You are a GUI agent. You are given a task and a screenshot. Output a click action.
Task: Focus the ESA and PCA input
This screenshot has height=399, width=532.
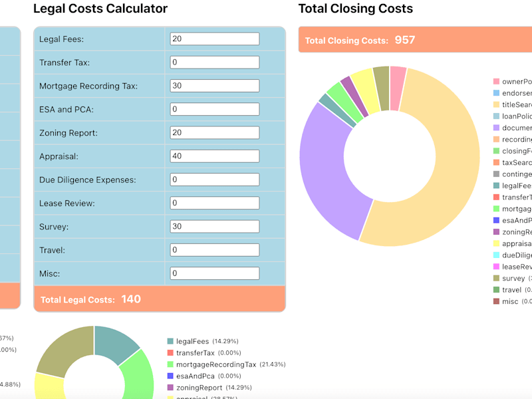click(214, 109)
